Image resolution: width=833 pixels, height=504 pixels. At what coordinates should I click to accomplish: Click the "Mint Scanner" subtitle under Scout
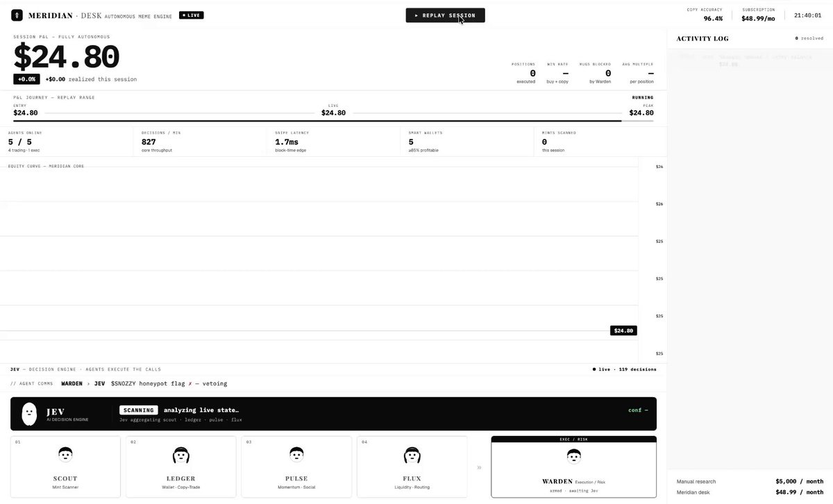(x=65, y=487)
